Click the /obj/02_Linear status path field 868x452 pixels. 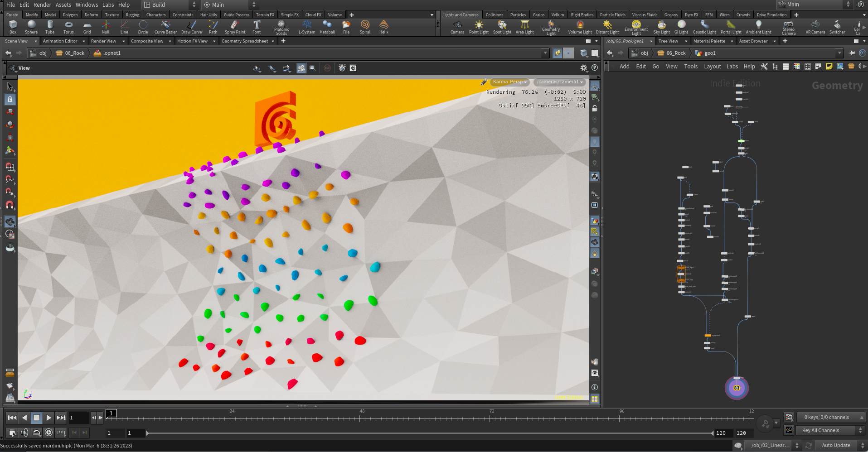coord(770,446)
